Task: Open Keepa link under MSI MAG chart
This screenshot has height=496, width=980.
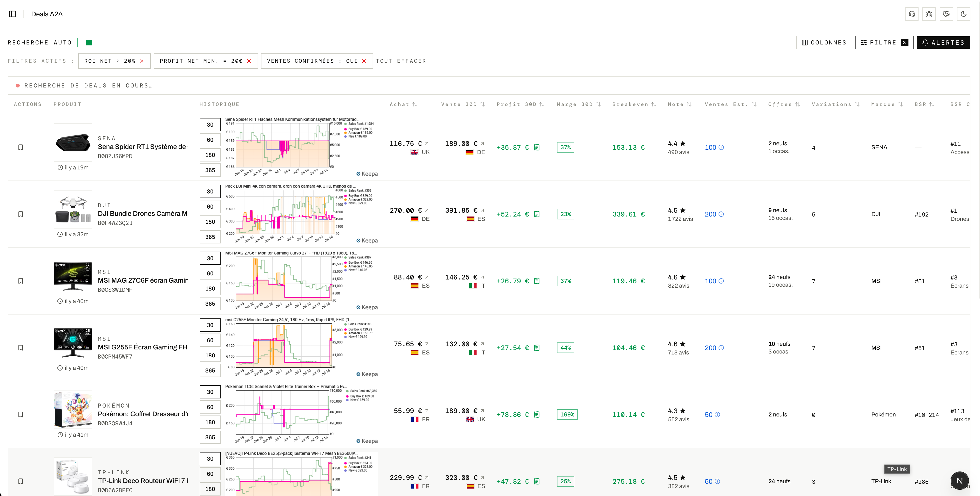Action: pos(367,308)
